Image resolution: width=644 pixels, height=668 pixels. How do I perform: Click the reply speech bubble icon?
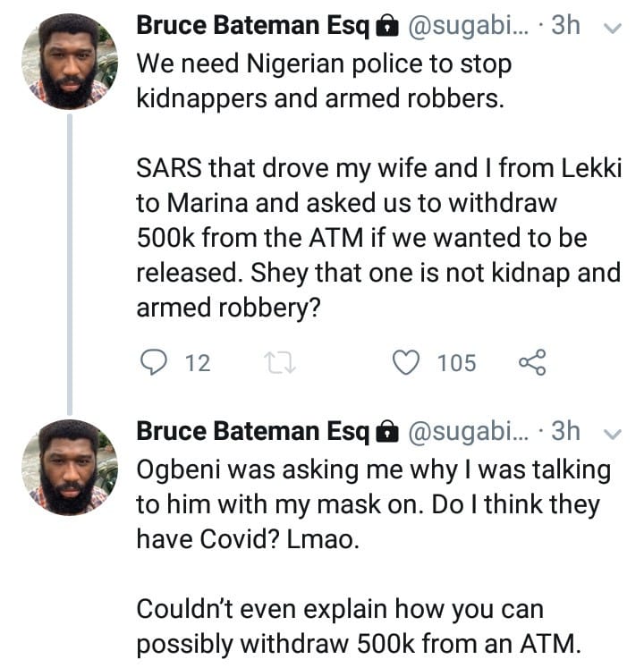pyautogui.click(x=155, y=363)
